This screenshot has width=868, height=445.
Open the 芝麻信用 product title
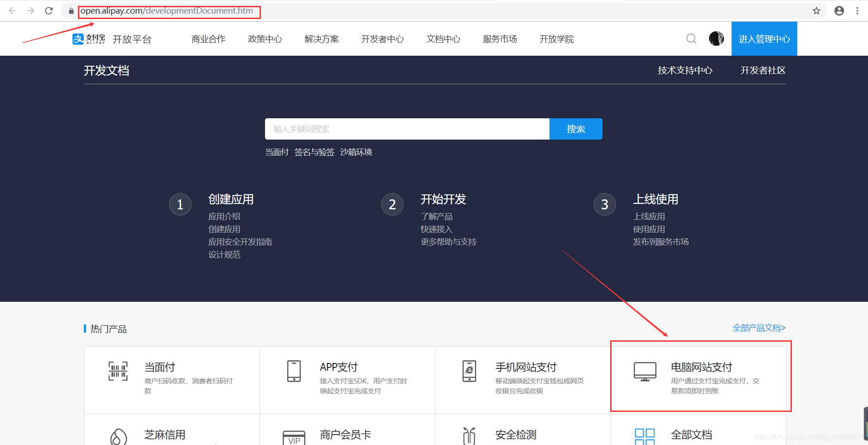click(x=165, y=435)
